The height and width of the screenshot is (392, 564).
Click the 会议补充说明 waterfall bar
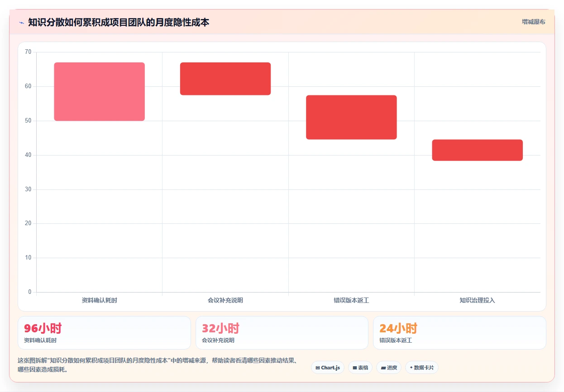(225, 79)
